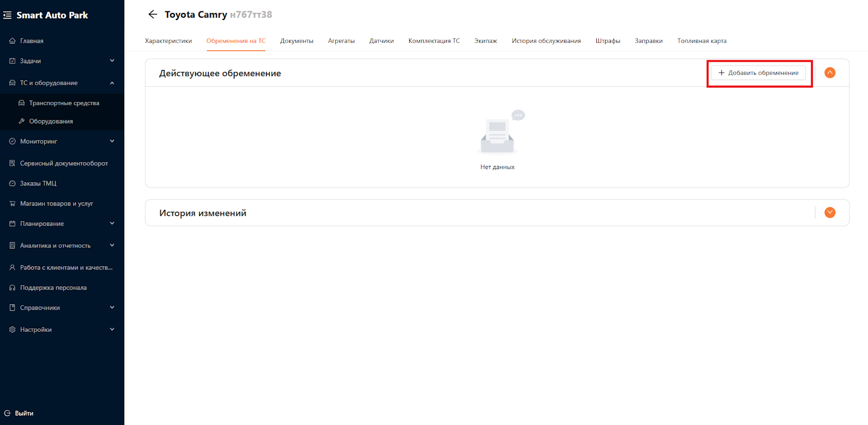Select the Топливная карта tab
This screenshot has width=868, height=425.
(x=701, y=41)
